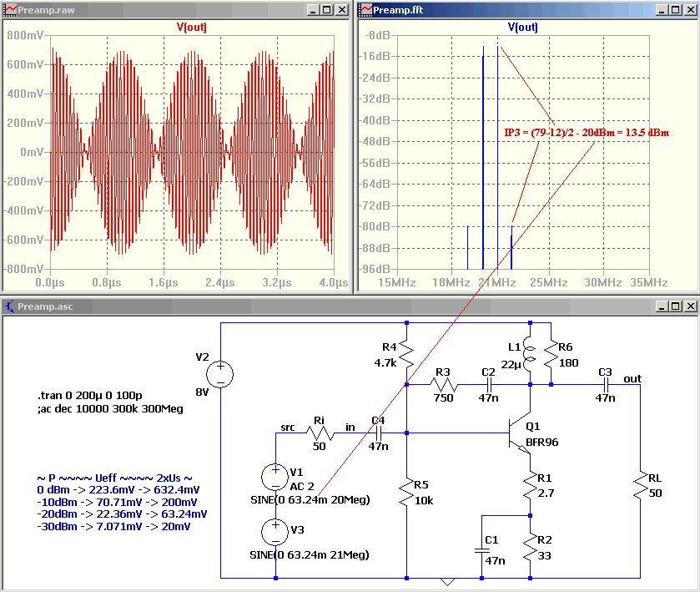The height and width of the screenshot is (592, 700).
Task: Click the 8V value of V2
Action: [x=202, y=392]
